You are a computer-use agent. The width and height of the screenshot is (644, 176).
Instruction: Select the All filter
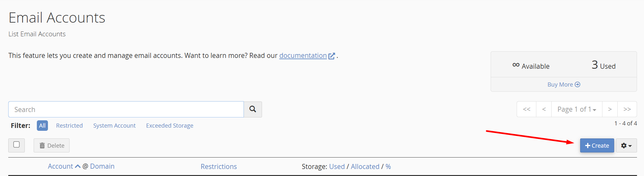pos(42,125)
